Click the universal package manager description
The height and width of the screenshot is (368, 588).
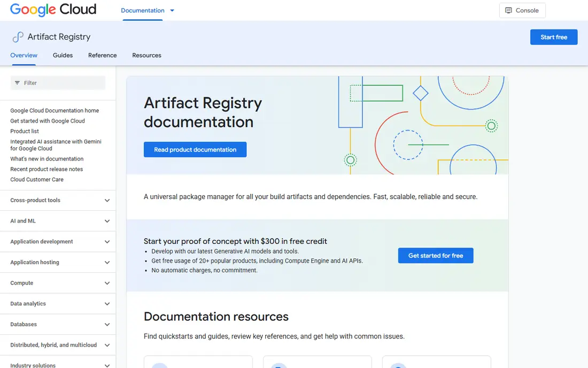tap(311, 197)
